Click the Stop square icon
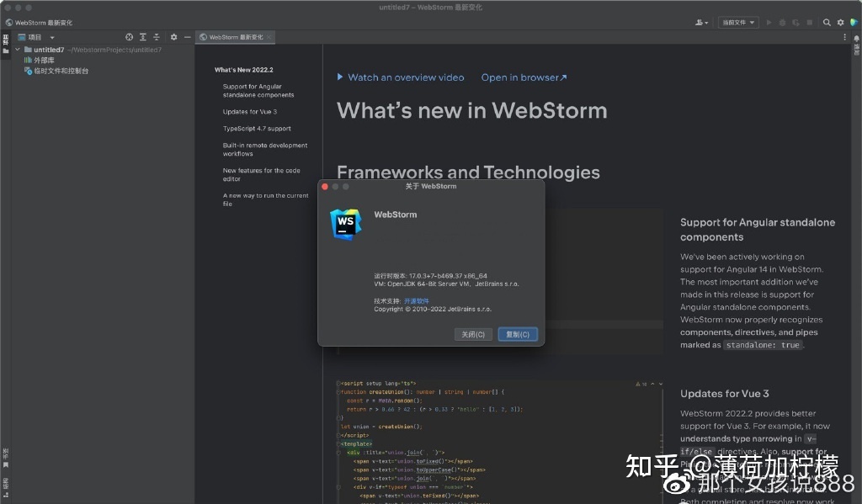862x504 pixels. pyautogui.click(x=809, y=23)
